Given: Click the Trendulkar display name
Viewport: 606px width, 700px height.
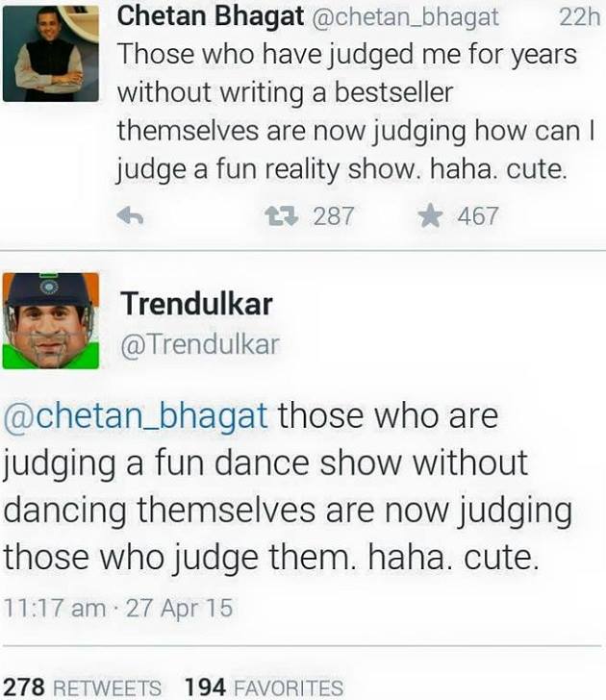Looking at the screenshot, I should tap(196, 304).
